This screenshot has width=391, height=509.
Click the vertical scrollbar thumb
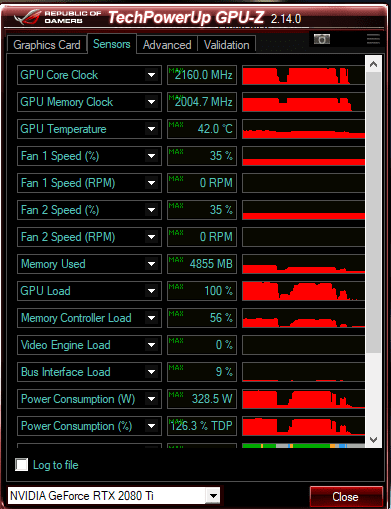(373, 212)
